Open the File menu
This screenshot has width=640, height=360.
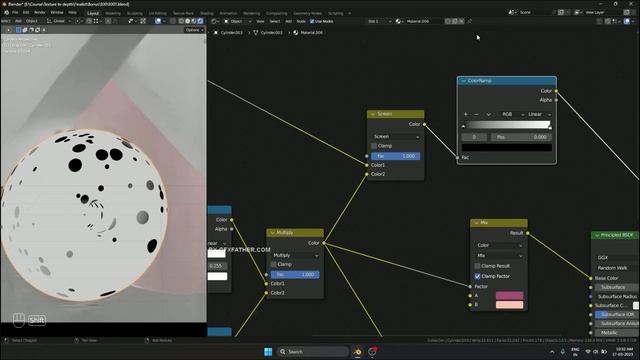(x=15, y=13)
